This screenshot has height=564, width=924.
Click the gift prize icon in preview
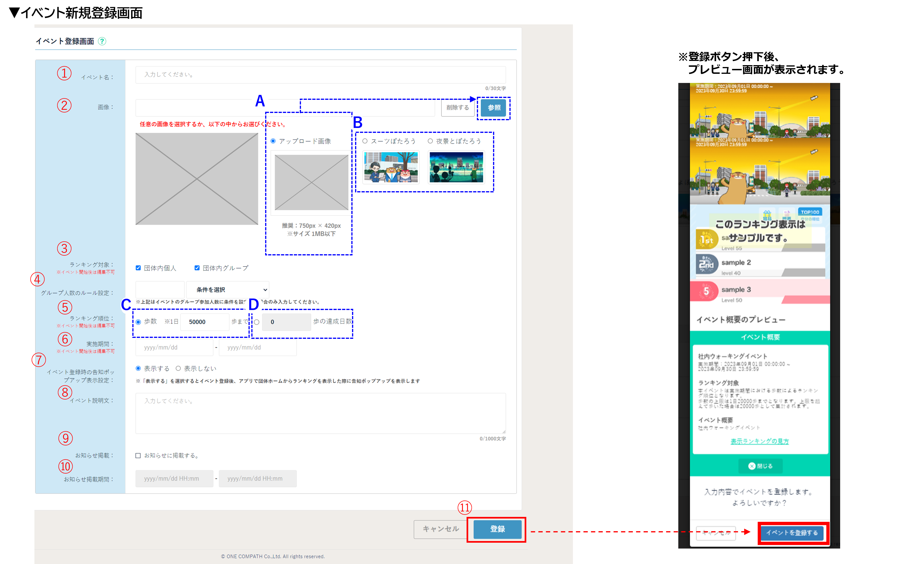click(767, 215)
